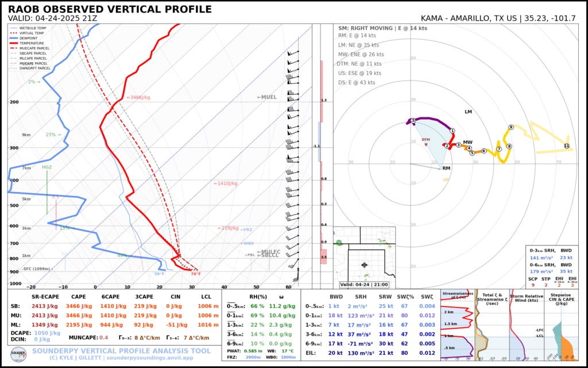Click hodograph height marker 9
588x368 pixels.
coord(510,127)
